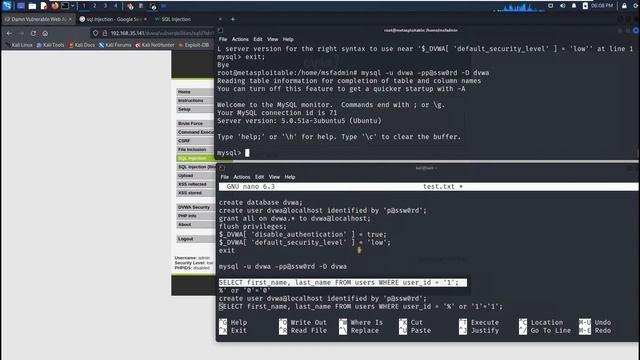This screenshot has height=360, width=640.
Task: Open the CSRF vulnerability page
Action: coord(195,141)
